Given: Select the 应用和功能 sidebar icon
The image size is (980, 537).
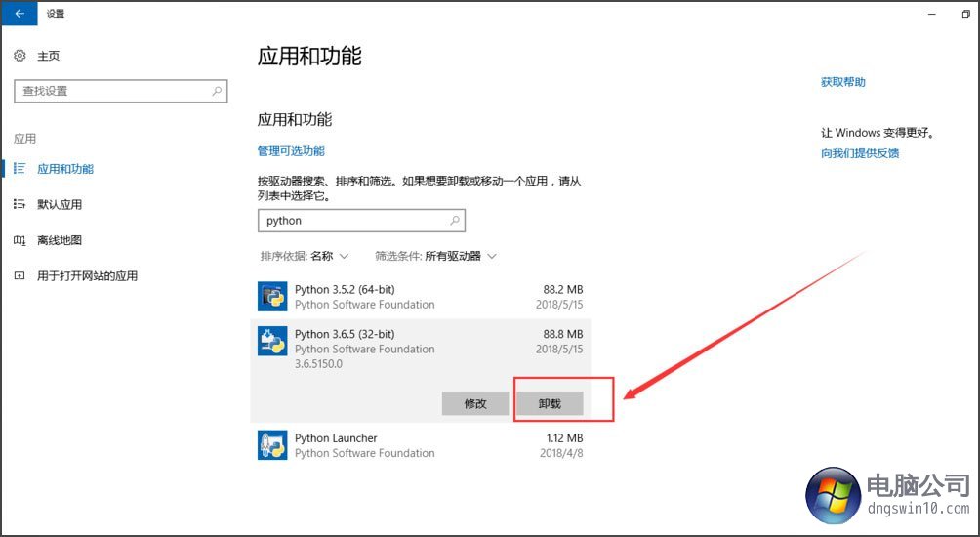Looking at the screenshot, I should tap(20, 168).
